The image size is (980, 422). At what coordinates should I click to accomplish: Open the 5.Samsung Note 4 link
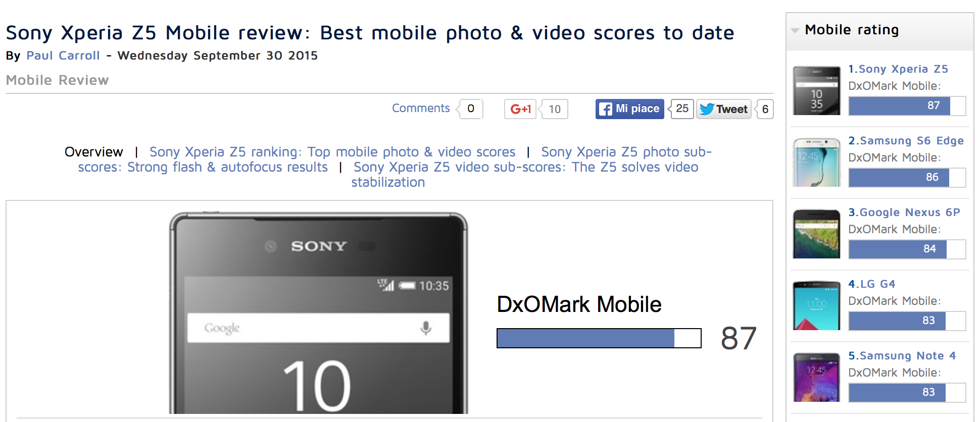(902, 356)
